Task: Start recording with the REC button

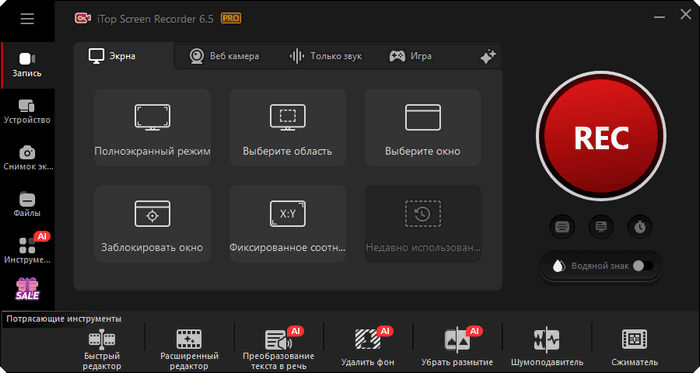Action: [x=601, y=136]
